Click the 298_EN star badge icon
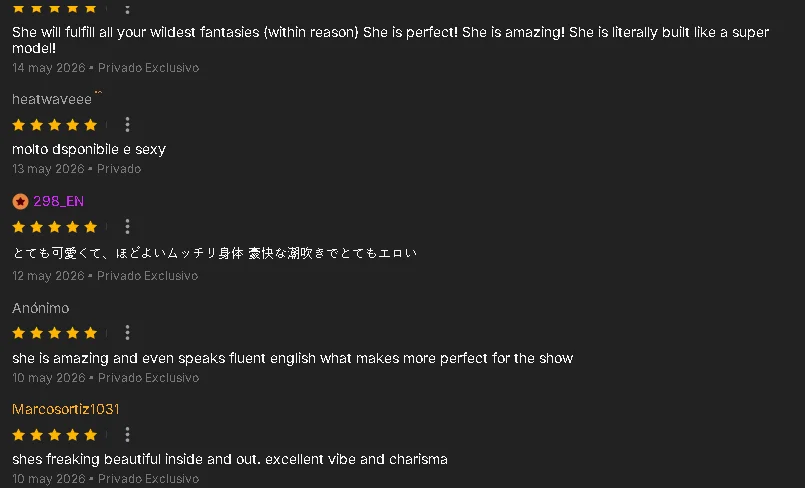This screenshot has height=488, width=805. (x=20, y=202)
